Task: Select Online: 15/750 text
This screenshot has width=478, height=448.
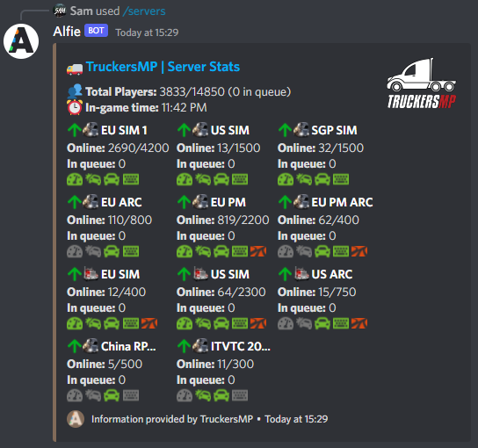Action: 316,292
